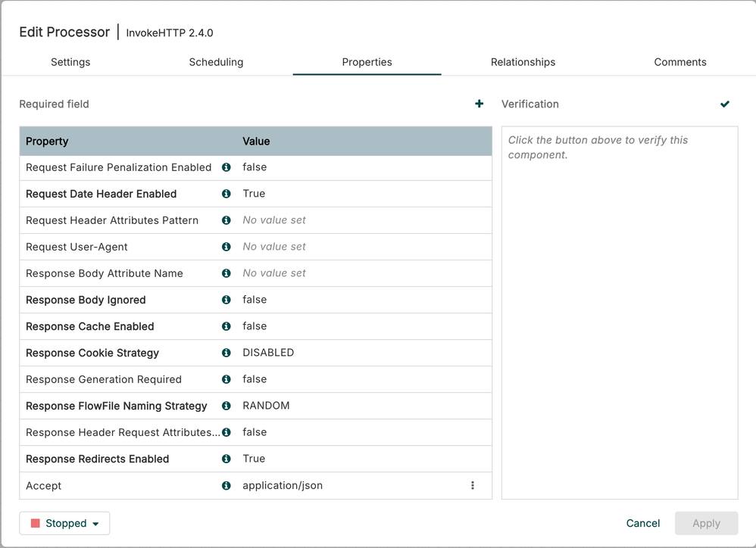756x548 pixels.
Task: Edit the Request User-Agent value field
Action: click(274, 247)
